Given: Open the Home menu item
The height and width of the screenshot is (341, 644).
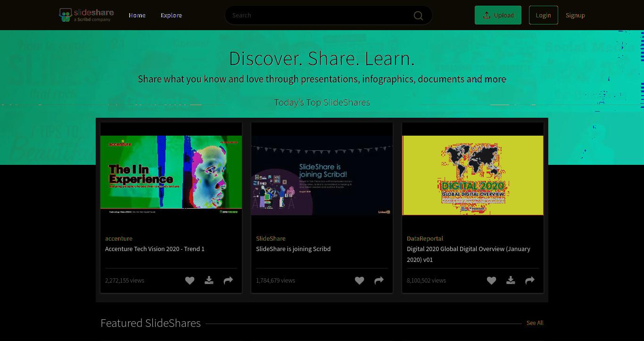Looking at the screenshot, I should [137, 15].
